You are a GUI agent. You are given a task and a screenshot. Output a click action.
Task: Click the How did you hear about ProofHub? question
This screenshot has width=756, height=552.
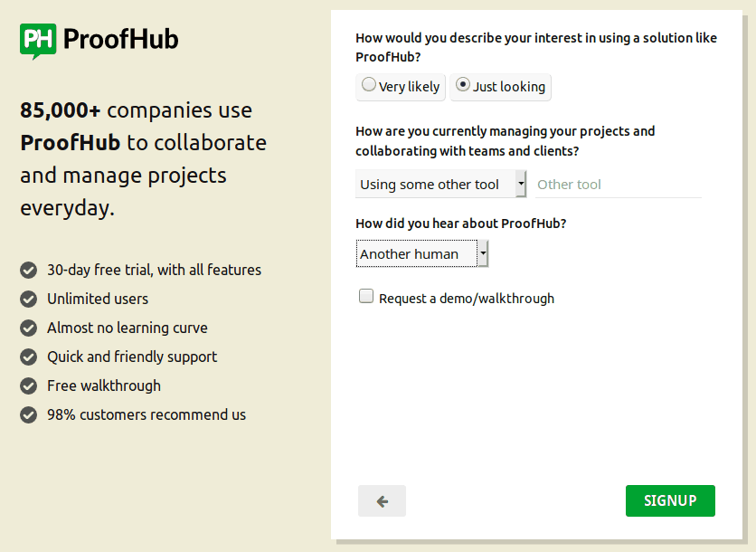(461, 224)
